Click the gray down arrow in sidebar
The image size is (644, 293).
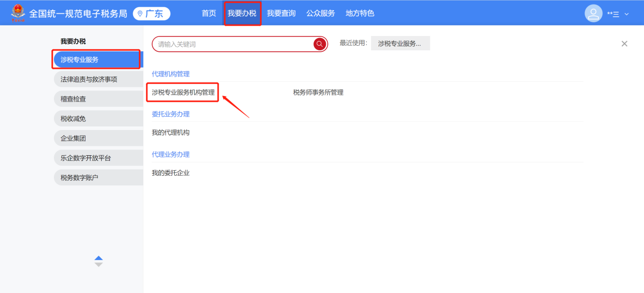pyautogui.click(x=99, y=265)
